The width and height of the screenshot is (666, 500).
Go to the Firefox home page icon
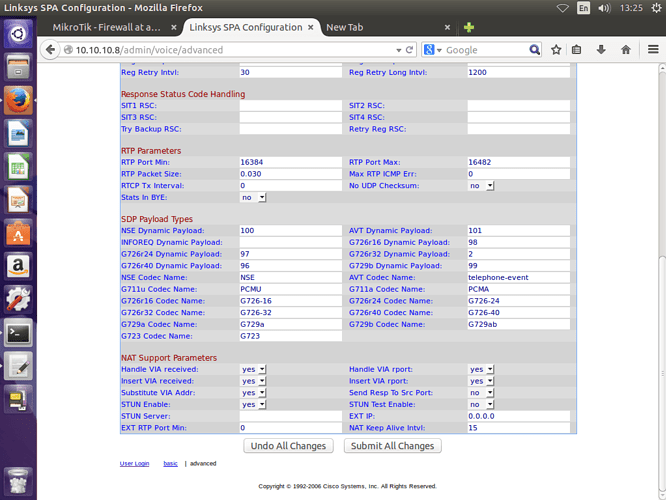tap(625, 50)
